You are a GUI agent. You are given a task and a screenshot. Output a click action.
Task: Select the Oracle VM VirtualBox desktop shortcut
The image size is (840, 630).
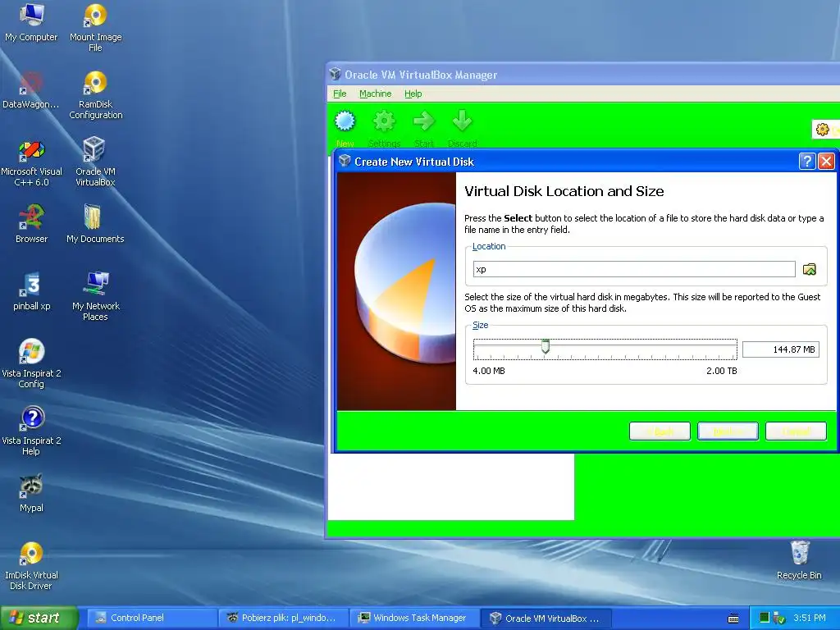click(x=95, y=162)
